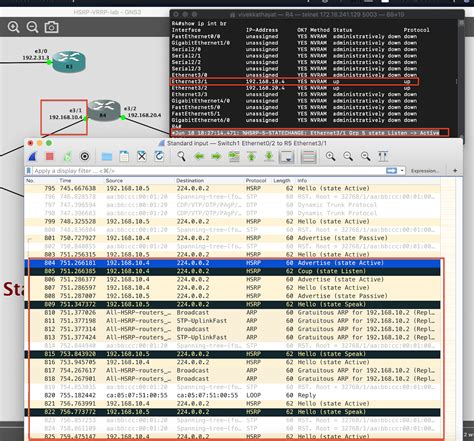Click GNS3 zoom out magnifier icon
This screenshot has height=441, width=474.
[x=32, y=27]
